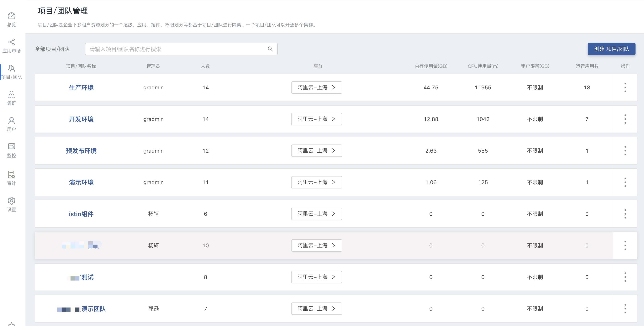Image resolution: width=644 pixels, height=326 pixels.
Task: Open three-dot menu for 演示团队 row
Action: (625, 309)
